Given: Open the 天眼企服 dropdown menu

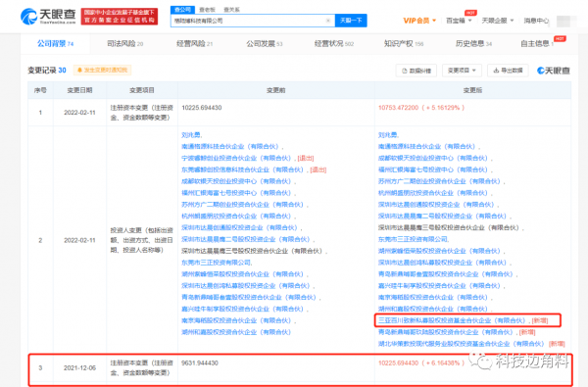Looking at the screenshot, I should 497,21.
